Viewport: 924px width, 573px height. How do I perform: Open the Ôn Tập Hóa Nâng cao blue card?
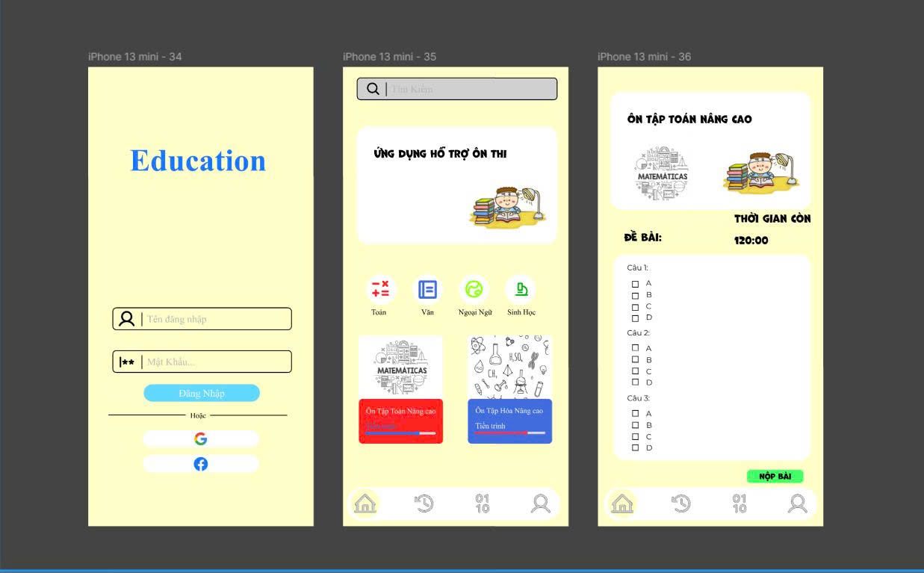click(x=510, y=421)
